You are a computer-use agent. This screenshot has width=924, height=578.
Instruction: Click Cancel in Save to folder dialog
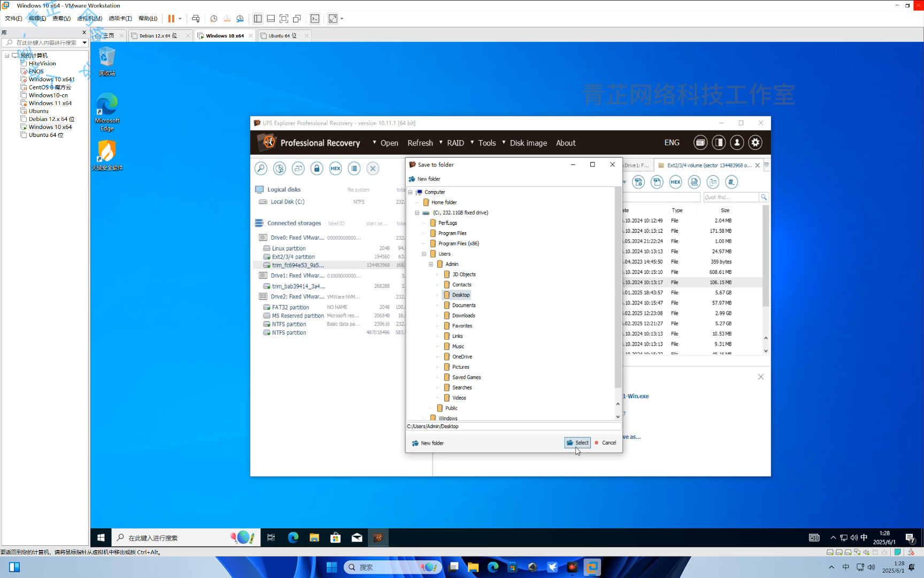[605, 443]
